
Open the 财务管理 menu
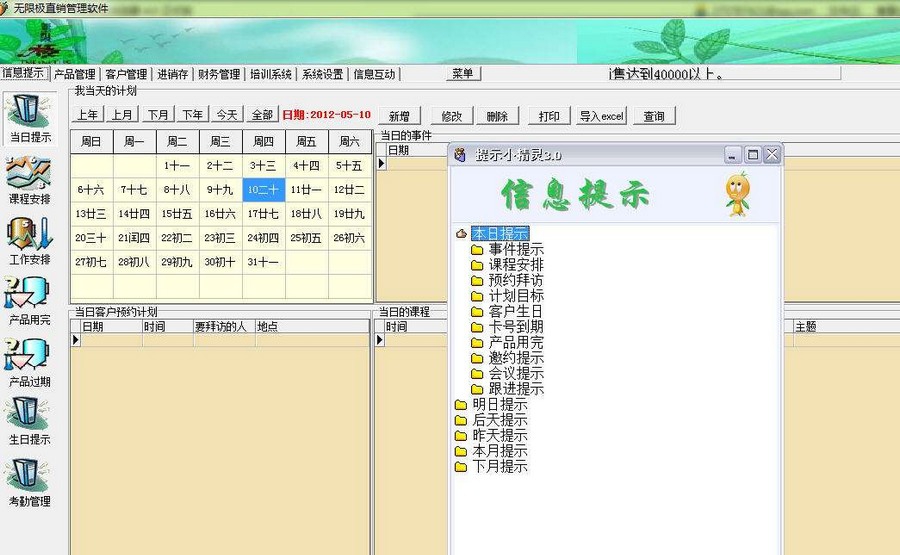click(x=219, y=74)
